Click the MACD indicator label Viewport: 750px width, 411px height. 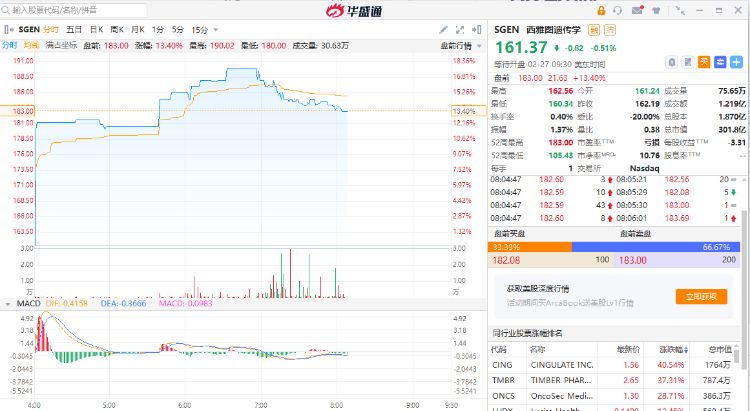coord(29,304)
